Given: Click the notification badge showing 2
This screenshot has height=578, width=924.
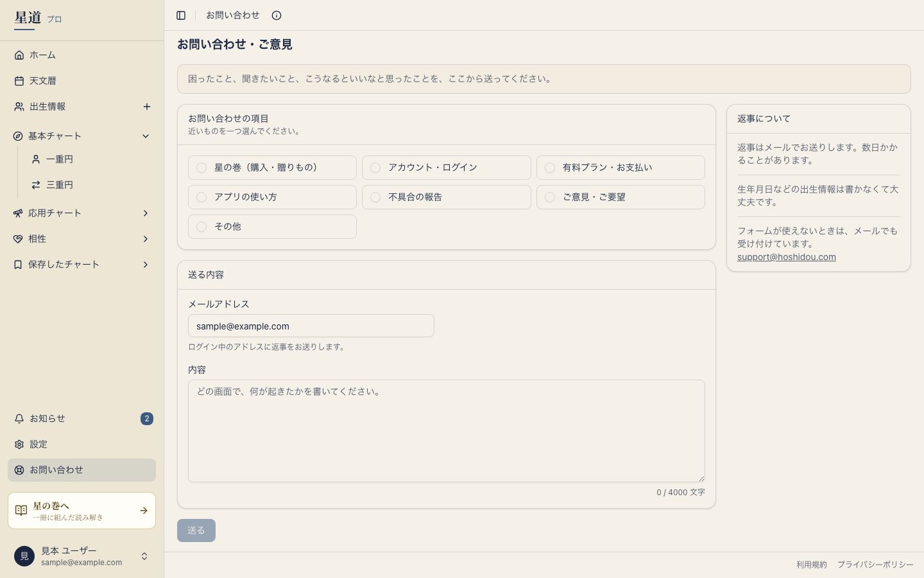Looking at the screenshot, I should point(147,419).
